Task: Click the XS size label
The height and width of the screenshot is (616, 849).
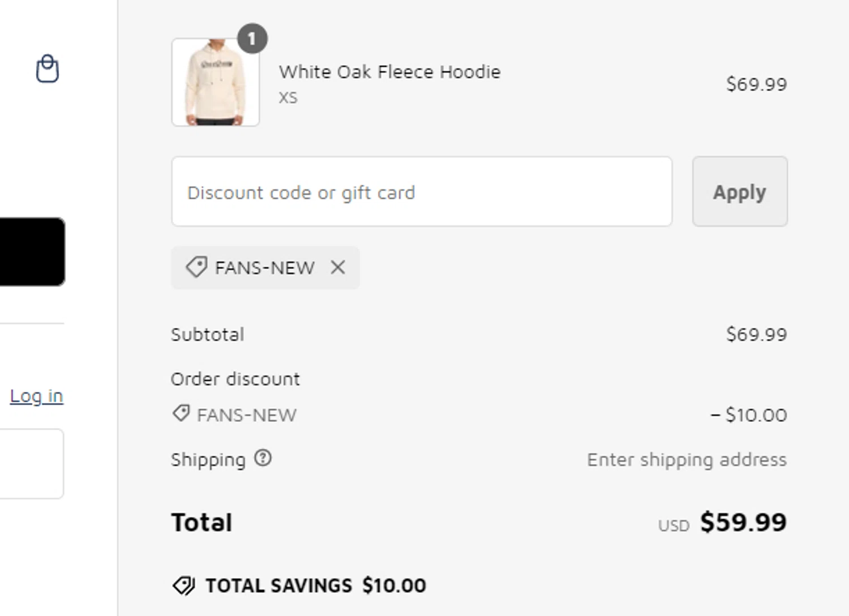Action: coord(288,98)
